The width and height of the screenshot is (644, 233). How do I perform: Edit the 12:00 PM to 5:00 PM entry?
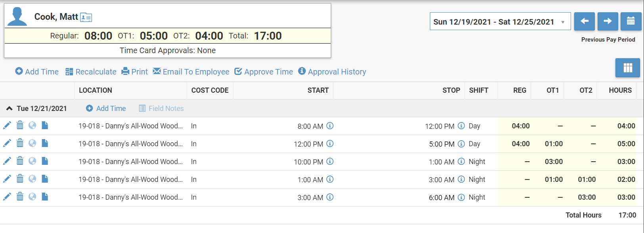click(7, 143)
